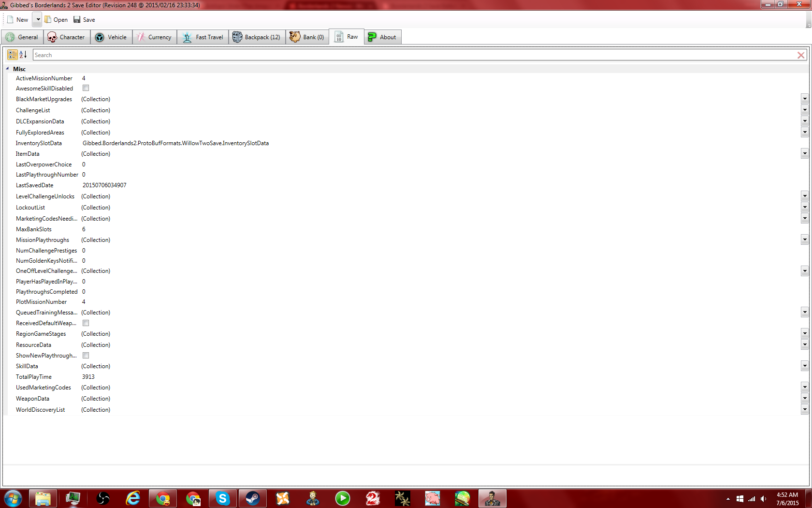Switch to the Character tab
Viewport: 812px width, 508px height.
coord(66,37)
